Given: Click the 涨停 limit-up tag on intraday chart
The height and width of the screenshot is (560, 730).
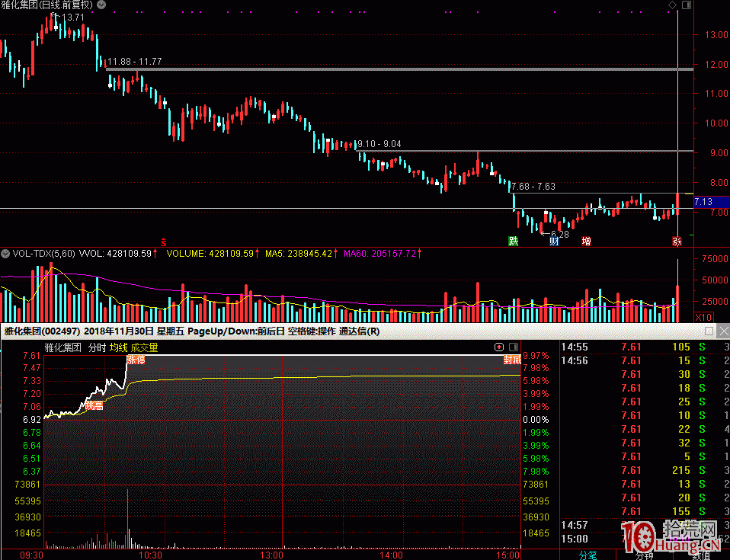Looking at the screenshot, I should coord(135,360).
